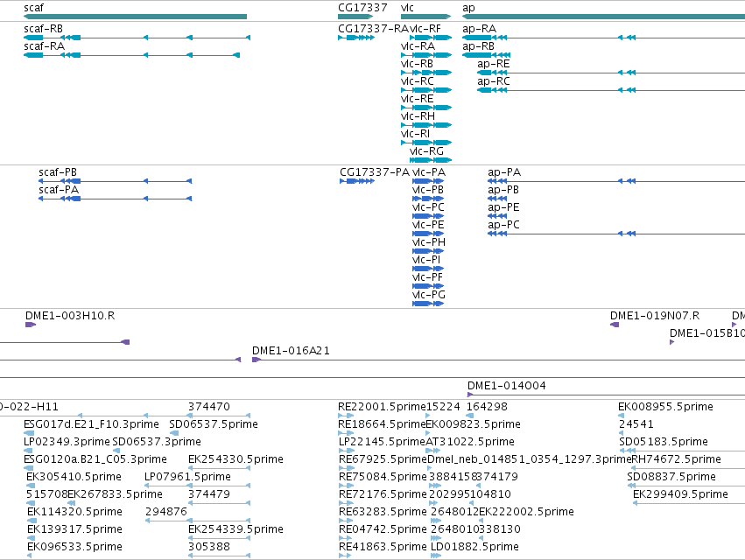Click the vlc-PF protein label

pos(427,277)
